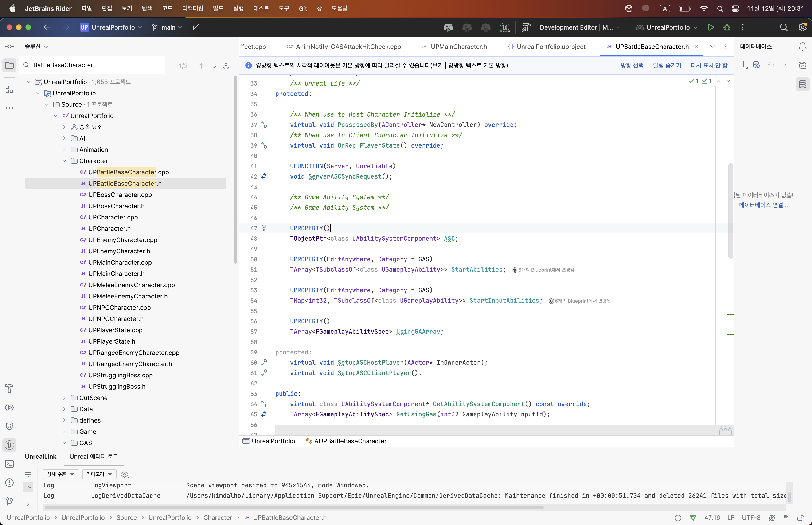Image resolution: width=812 pixels, height=525 pixels.
Task: Toggle soft-wrap in the log panel
Action: pyautogui.click(x=28, y=474)
